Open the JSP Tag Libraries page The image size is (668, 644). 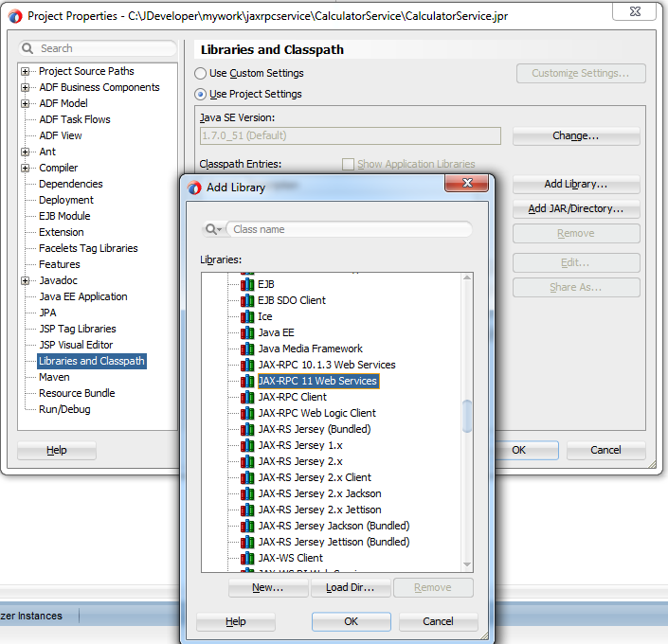coord(78,329)
